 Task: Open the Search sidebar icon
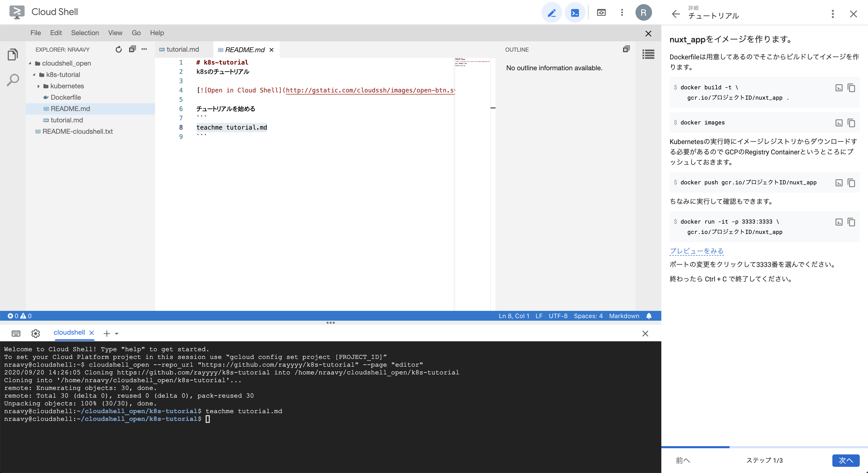13,80
